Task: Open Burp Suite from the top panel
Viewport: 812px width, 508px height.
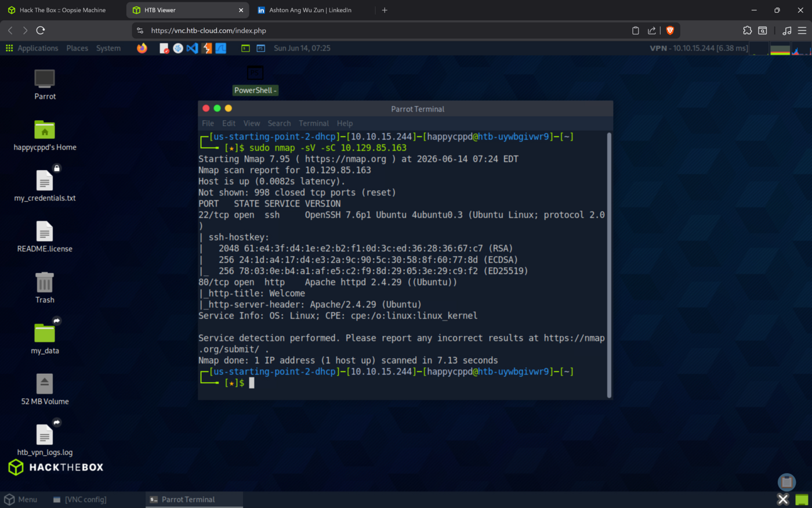Action: point(206,48)
